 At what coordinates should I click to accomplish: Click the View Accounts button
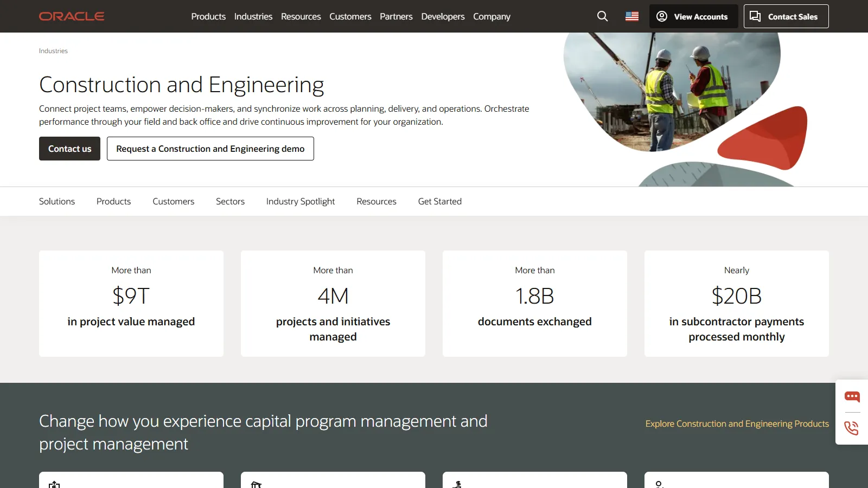(x=693, y=16)
